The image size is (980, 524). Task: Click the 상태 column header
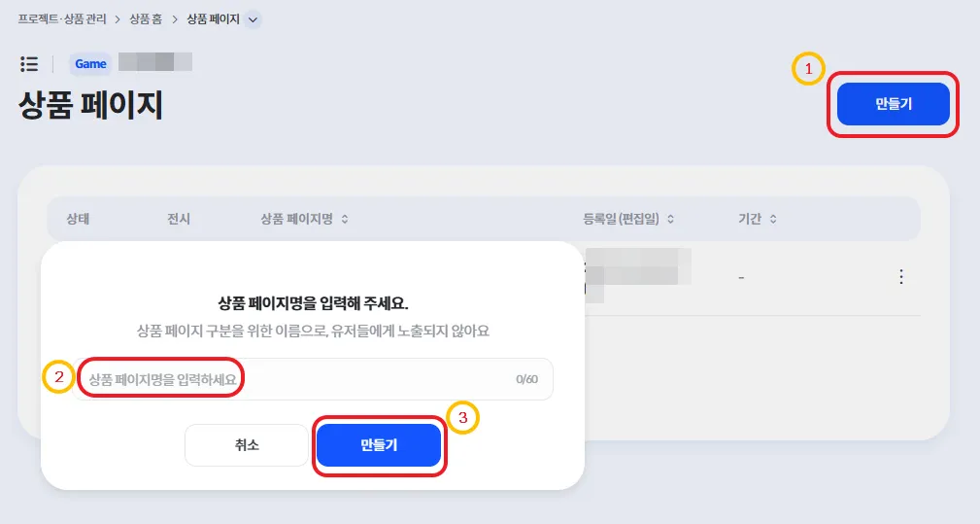(78, 220)
